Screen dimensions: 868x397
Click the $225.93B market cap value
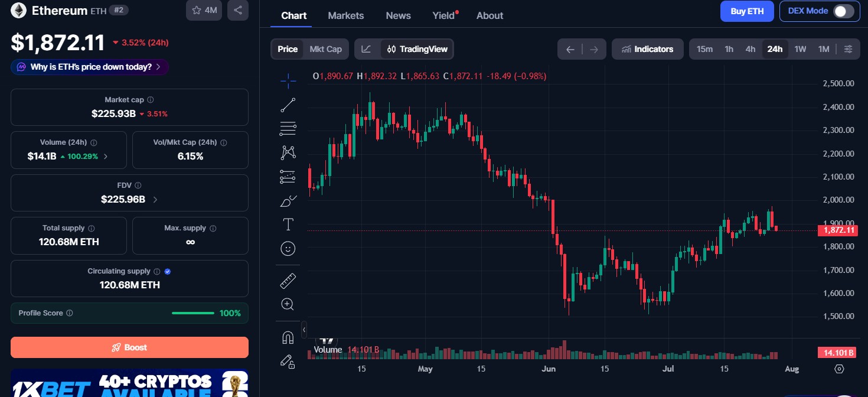[113, 113]
